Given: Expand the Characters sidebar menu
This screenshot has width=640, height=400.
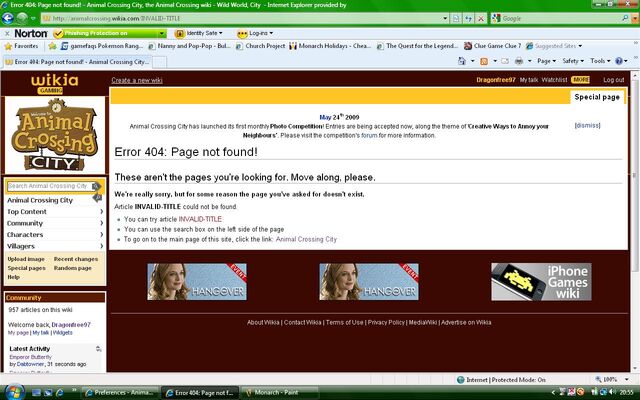Looking at the screenshot, I should (55, 235).
